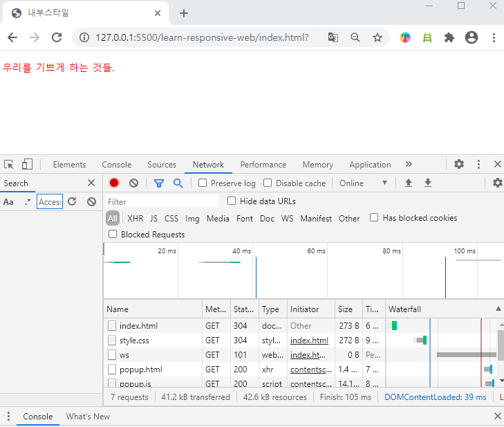Toggle regular expression in search
This screenshot has width=504, height=427.
[x=28, y=202]
